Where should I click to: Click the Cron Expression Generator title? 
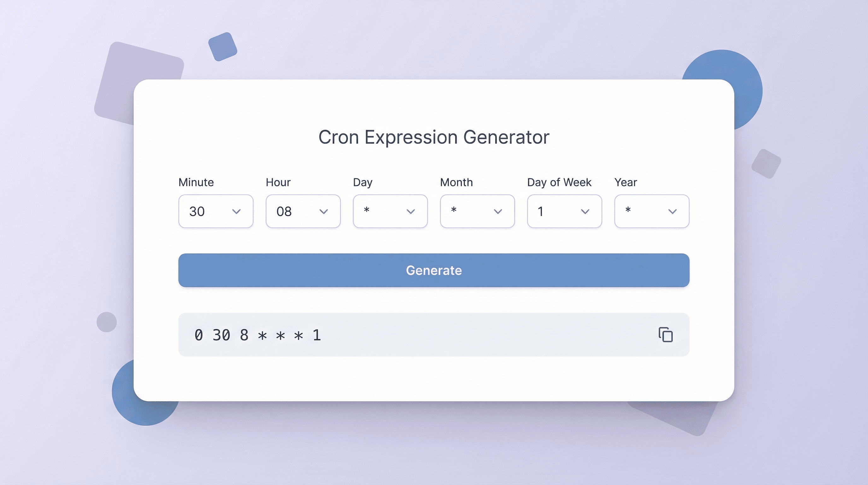tap(434, 137)
